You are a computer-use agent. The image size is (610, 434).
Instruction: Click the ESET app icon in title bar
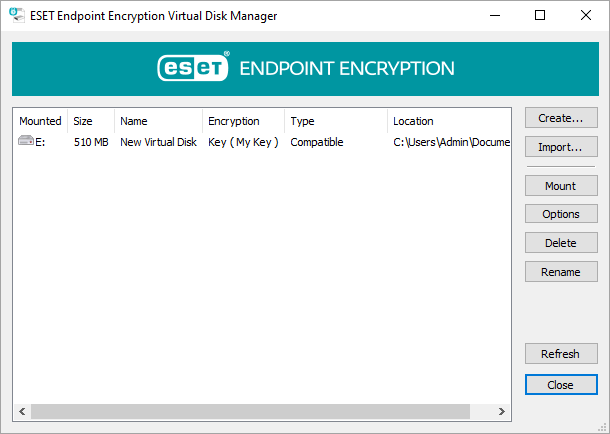(16, 15)
